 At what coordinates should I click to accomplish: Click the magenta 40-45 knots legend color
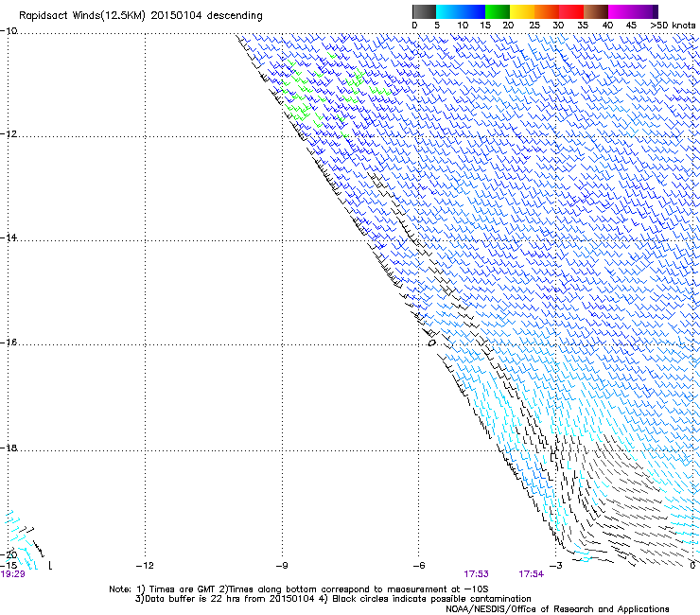coord(621,11)
